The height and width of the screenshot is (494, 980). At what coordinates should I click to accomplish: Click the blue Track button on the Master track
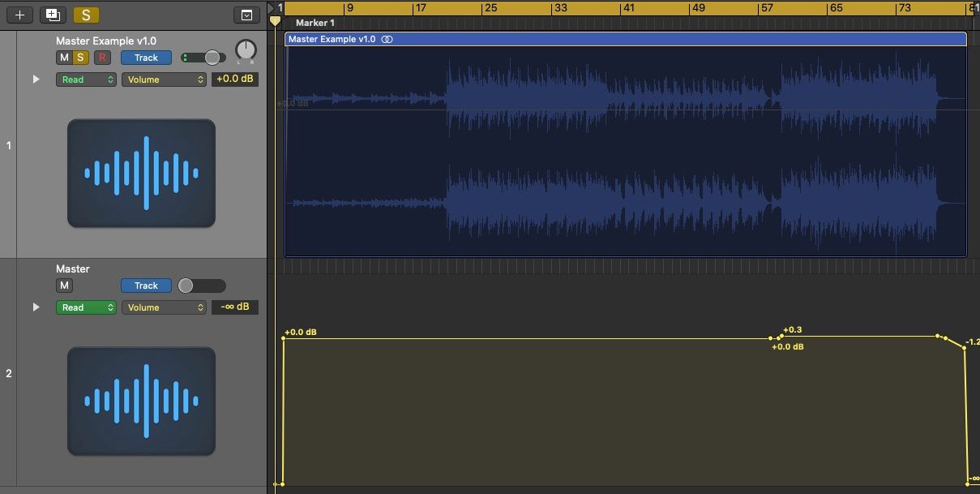(145, 286)
